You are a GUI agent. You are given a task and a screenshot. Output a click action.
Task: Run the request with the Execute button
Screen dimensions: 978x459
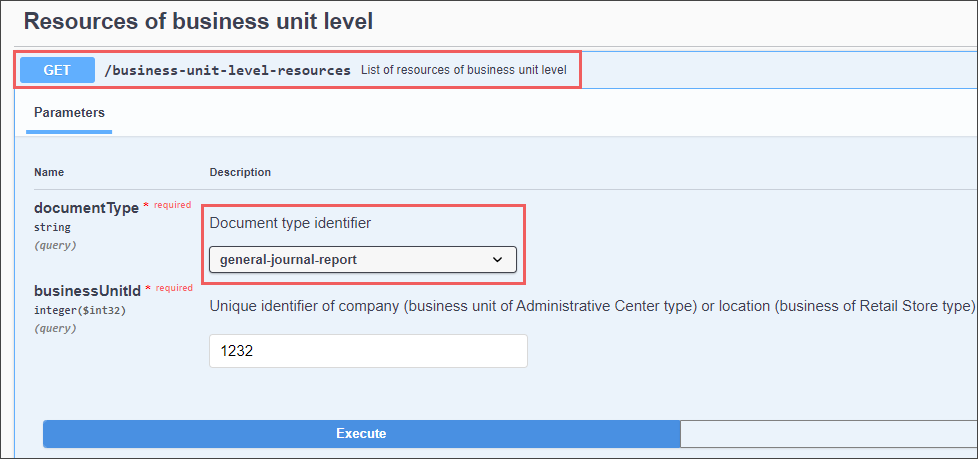click(x=361, y=433)
